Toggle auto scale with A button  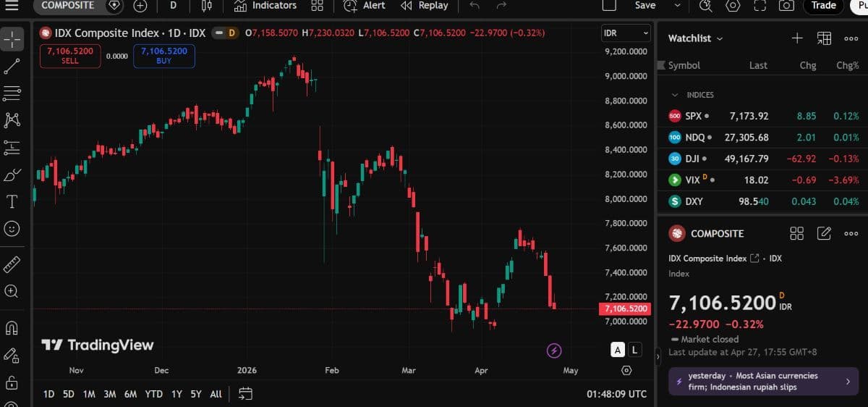click(x=618, y=350)
